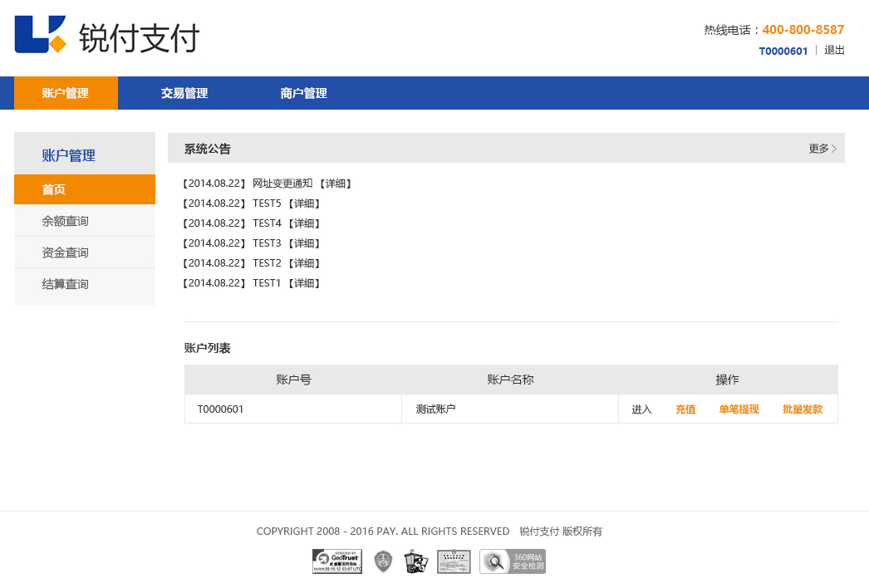Click the 充值 link for account T0000601
869x588 pixels.
(685, 409)
